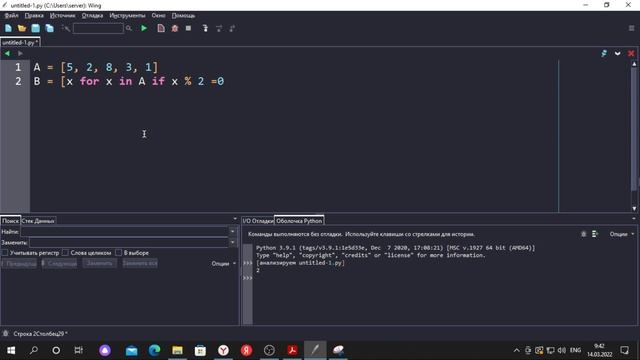Viewport: 640px width, 360px height.
Task: Click the Step Over debugger icon
Action: click(x=219, y=28)
